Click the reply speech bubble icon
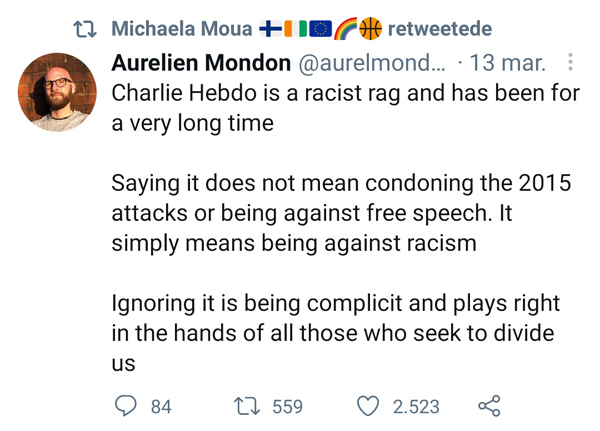The height and width of the screenshot is (431, 600). 125,406
